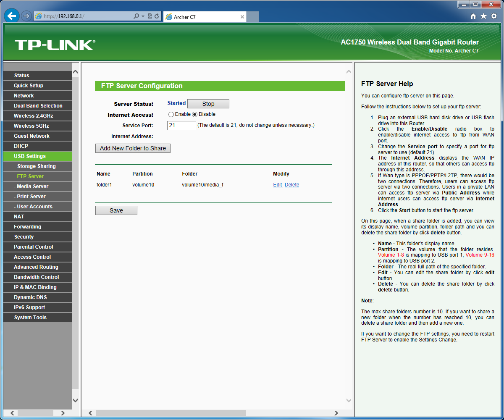The height and width of the screenshot is (420, 504).
Task: Delete the folder1 share entry
Action: pyautogui.click(x=292, y=185)
